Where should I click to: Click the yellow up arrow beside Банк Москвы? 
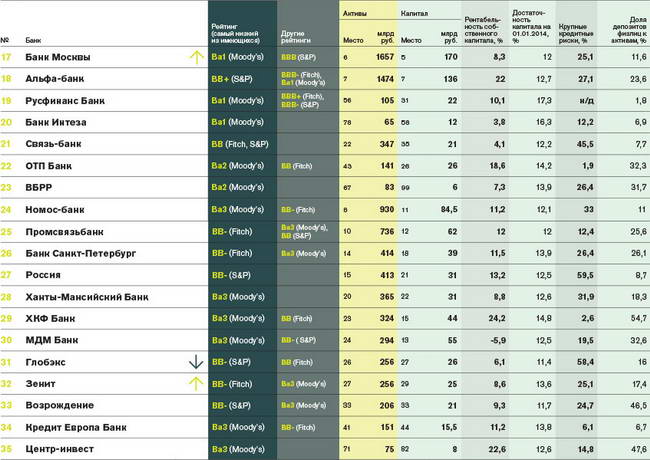click(196, 58)
